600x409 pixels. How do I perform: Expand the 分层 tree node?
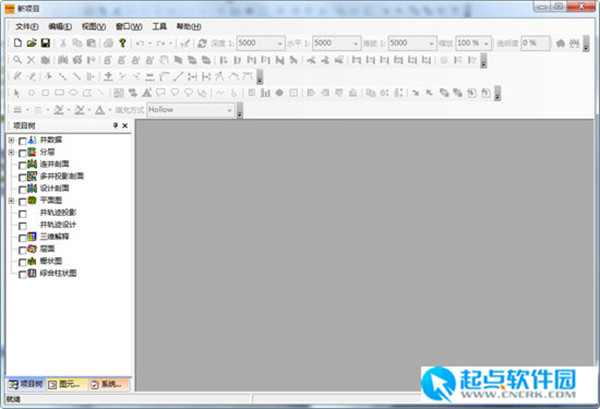(11, 152)
